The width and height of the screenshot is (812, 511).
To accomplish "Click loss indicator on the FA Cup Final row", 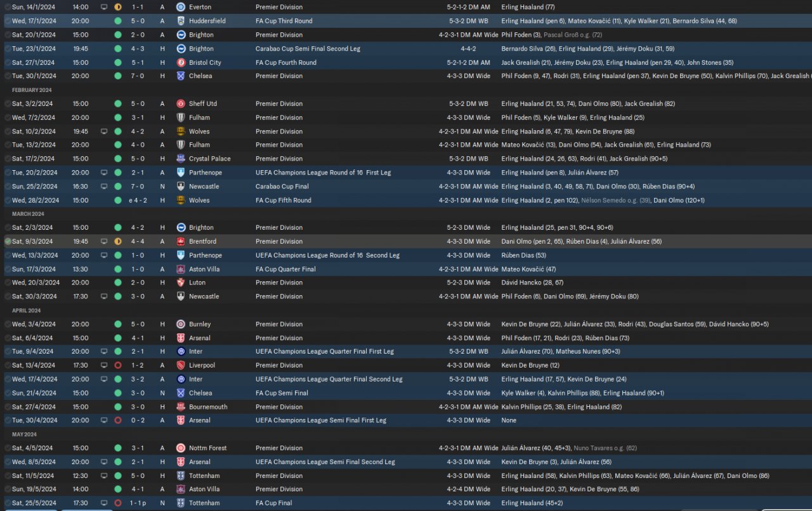I will (117, 503).
